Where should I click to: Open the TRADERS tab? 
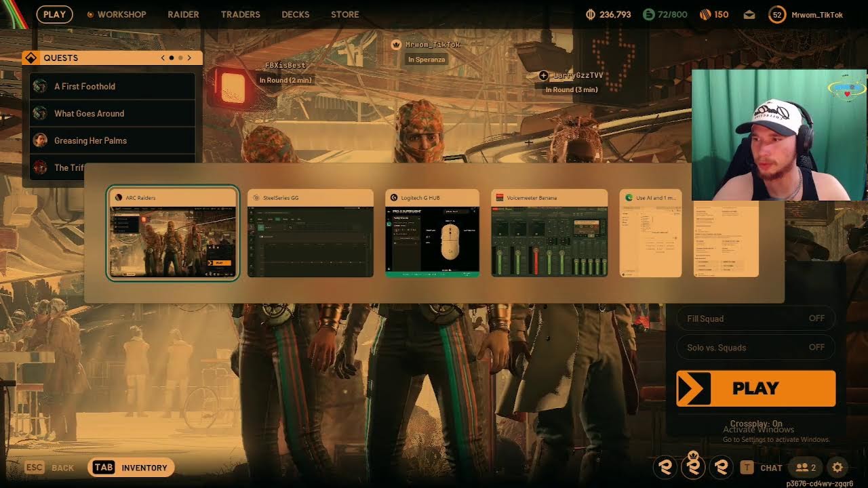(241, 14)
